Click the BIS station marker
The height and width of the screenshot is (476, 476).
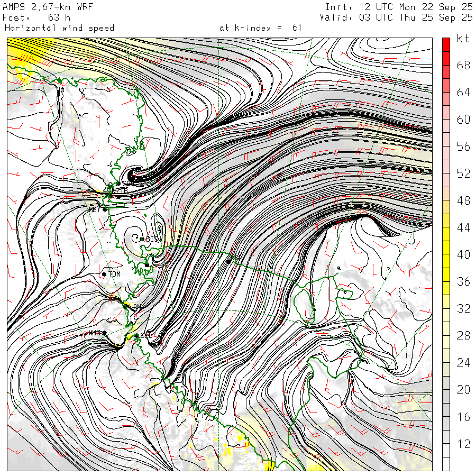tap(142, 239)
